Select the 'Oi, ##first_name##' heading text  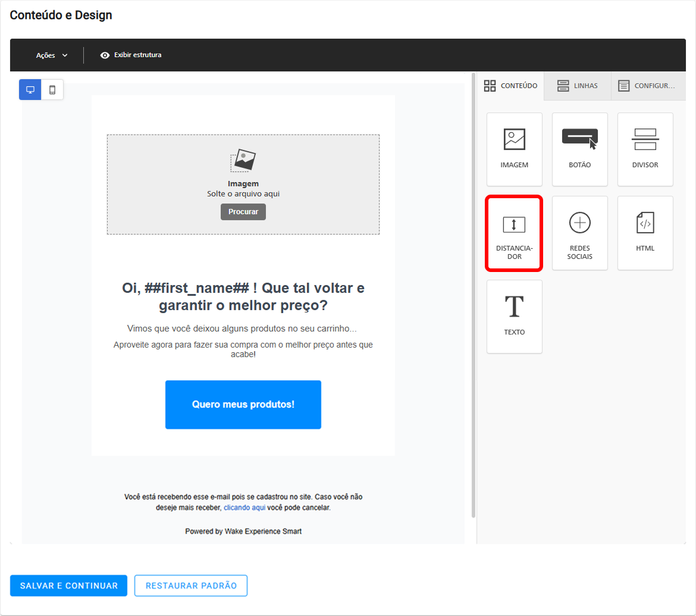pyautogui.click(x=243, y=296)
